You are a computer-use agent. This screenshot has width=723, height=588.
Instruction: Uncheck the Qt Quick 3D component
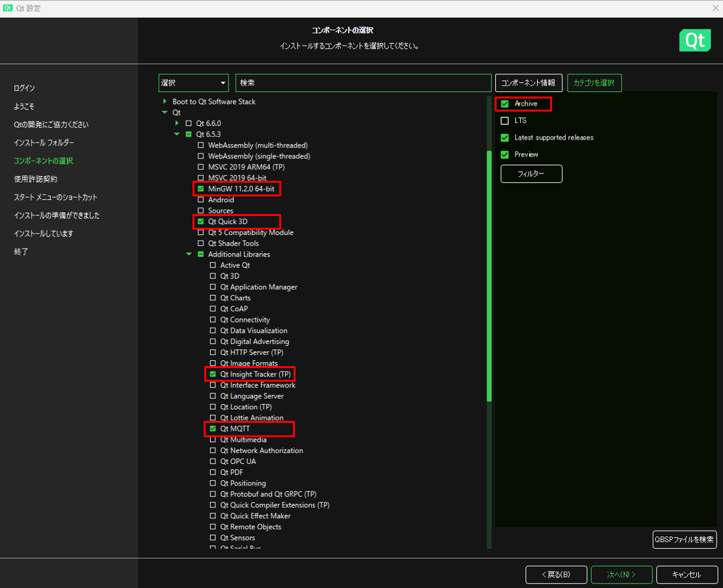(x=200, y=222)
